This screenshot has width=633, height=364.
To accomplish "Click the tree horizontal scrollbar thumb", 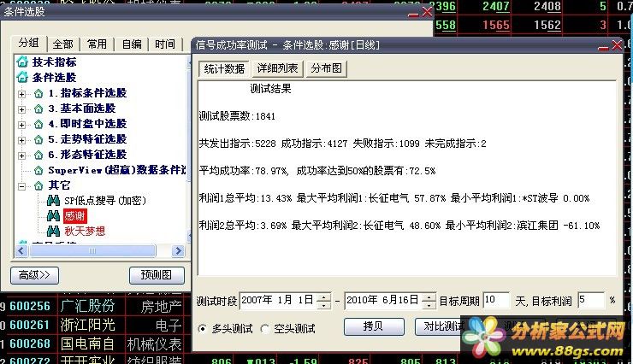I will coord(92,250).
